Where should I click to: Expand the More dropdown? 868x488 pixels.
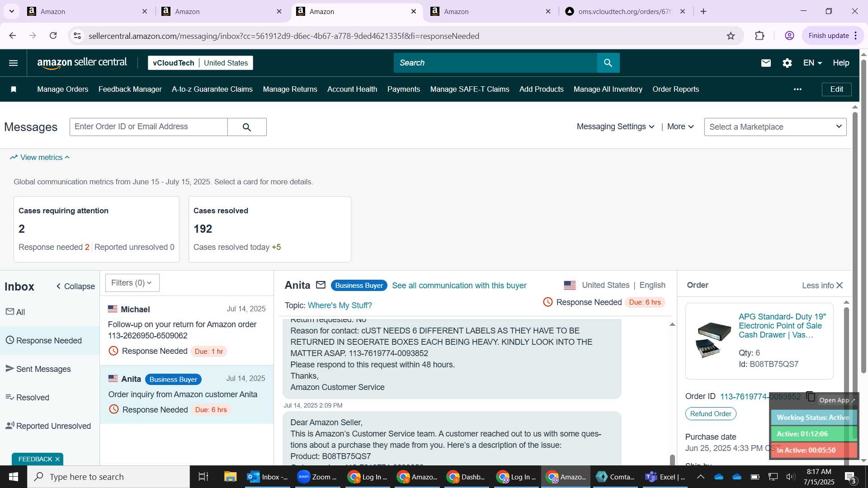(680, 127)
